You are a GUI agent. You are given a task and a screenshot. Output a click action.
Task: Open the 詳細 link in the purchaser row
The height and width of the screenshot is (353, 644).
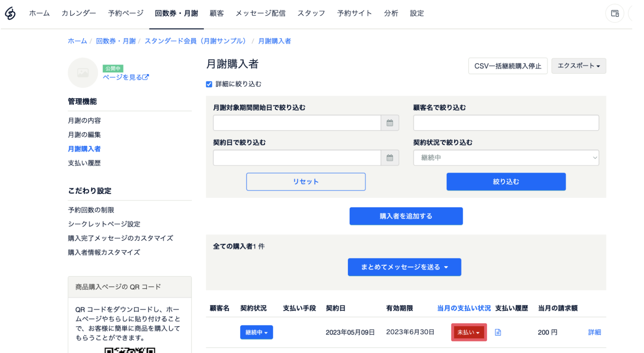(595, 332)
